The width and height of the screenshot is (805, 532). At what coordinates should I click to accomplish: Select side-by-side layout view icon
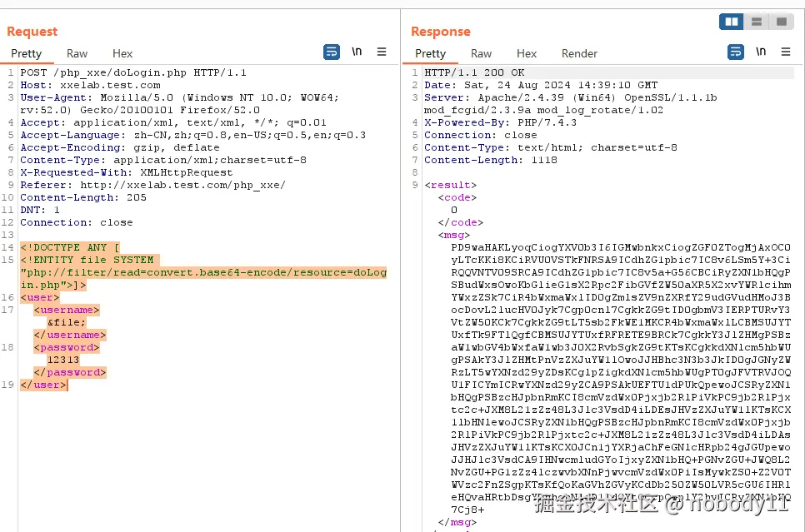(x=732, y=22)
